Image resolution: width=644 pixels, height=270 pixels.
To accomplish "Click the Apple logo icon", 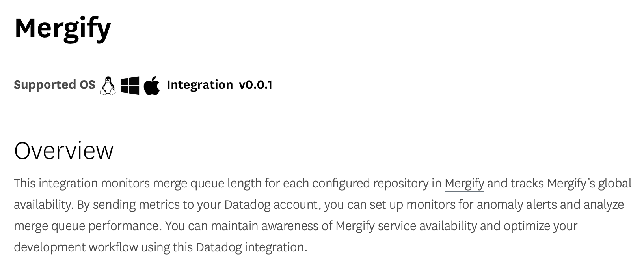I will (x=152, y=86).
